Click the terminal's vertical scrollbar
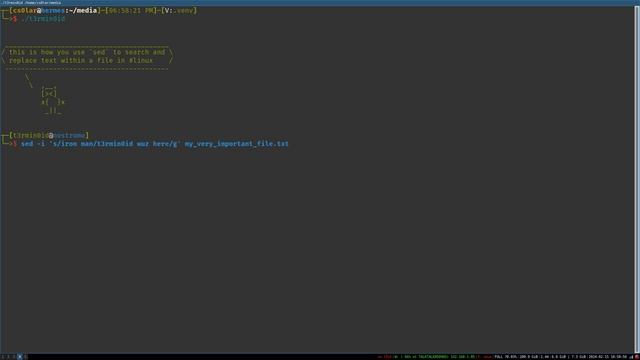The height and width of the screenshot is (360, 640). click(637, 180)
